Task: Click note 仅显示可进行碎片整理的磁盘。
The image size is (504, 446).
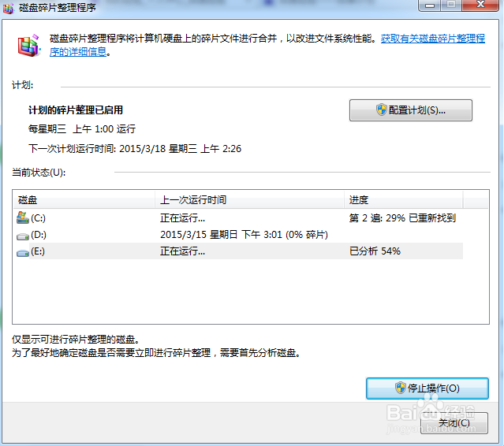Action: (x=76, y=340)
